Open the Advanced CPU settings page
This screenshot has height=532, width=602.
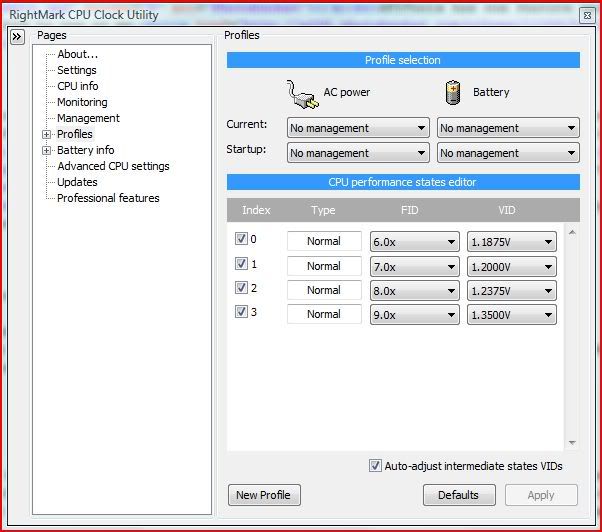point(113,166)
